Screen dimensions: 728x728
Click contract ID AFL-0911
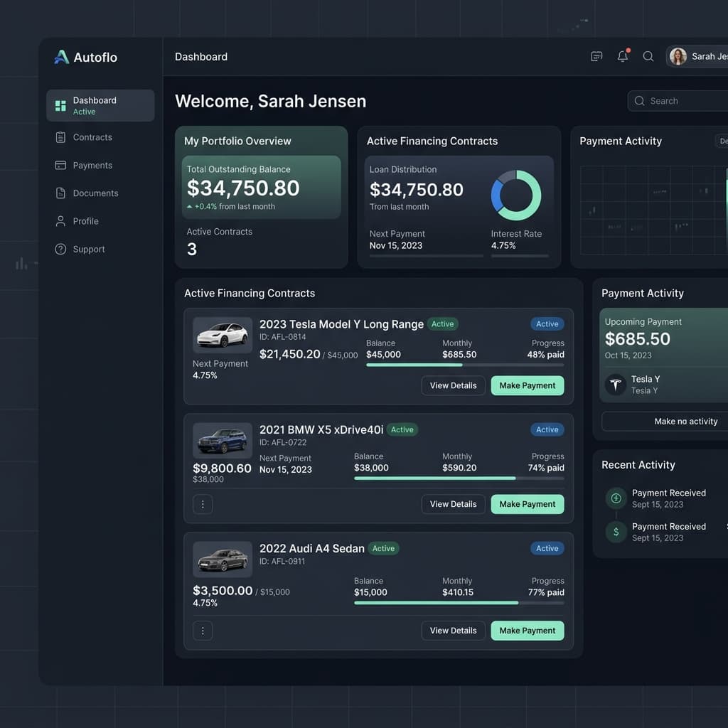[x=282, y=562]
